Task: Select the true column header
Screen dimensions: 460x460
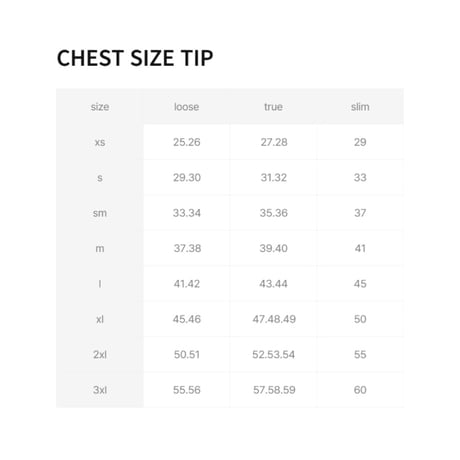Action: pyautogui.click(x=273, y=107)
